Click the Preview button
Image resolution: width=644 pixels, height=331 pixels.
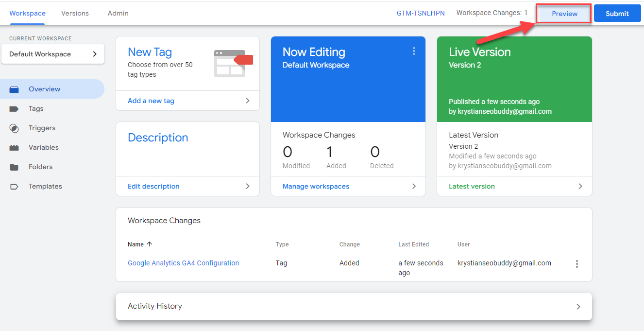point(564,14)
